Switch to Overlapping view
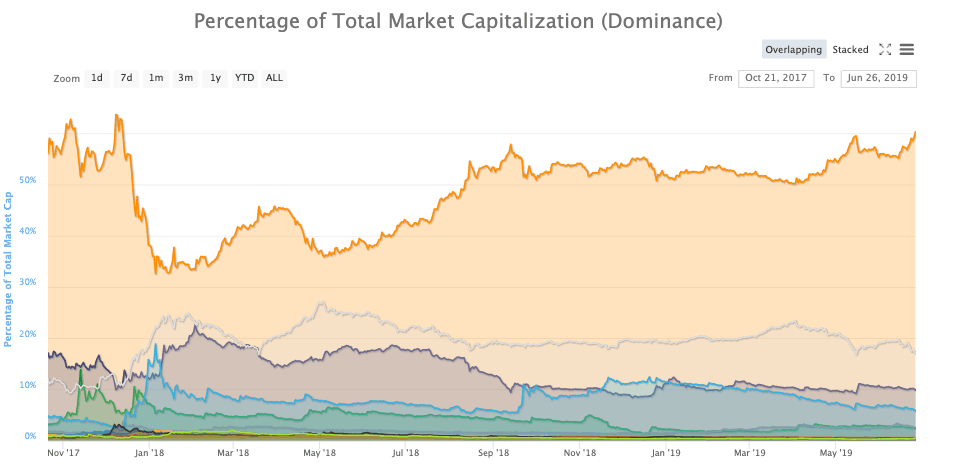 click(x=794, y=49)
